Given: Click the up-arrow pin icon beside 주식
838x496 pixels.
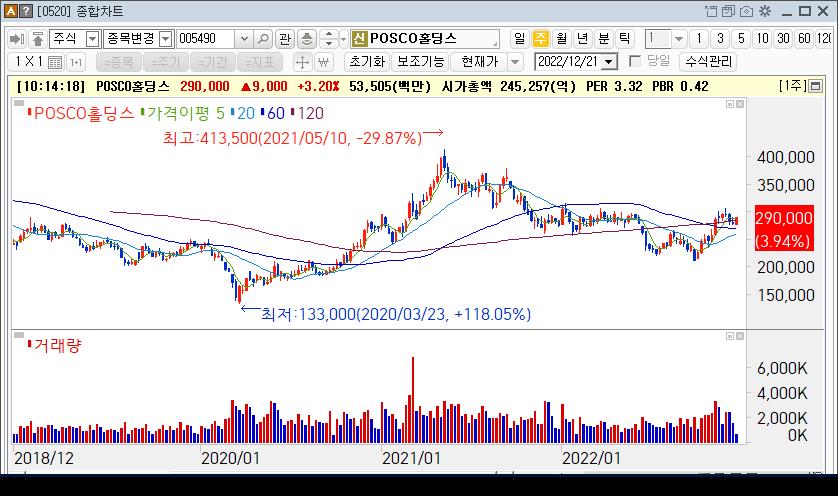Looking at the screenshot, I should click(37, 39).
